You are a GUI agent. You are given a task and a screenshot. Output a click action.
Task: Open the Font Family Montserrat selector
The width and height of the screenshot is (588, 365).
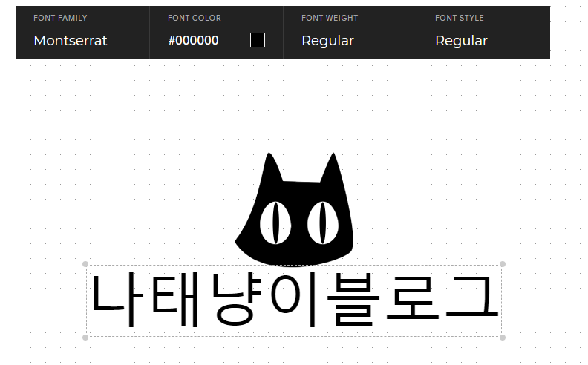point(82,32)
